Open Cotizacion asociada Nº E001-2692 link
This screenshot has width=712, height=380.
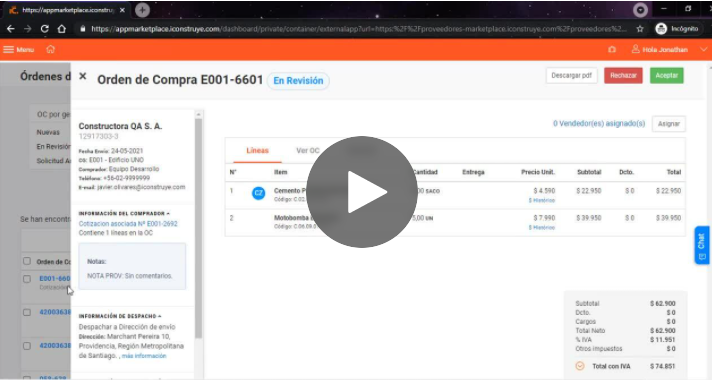(x=128, y=224)
